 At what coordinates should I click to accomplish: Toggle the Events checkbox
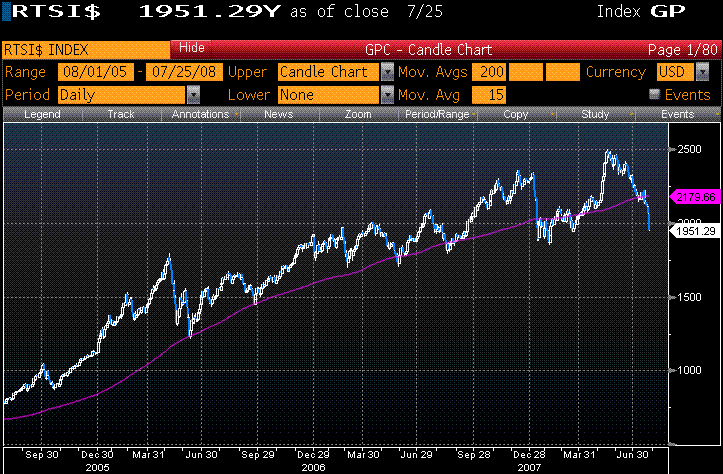point(655,94)
